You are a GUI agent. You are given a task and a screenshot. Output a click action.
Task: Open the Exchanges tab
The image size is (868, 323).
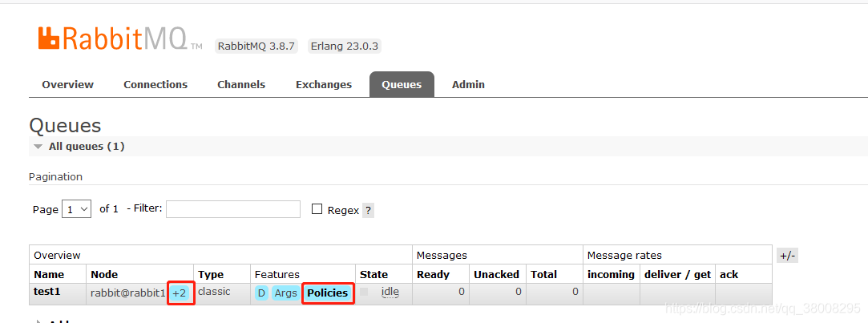click(x=324, y=85)
